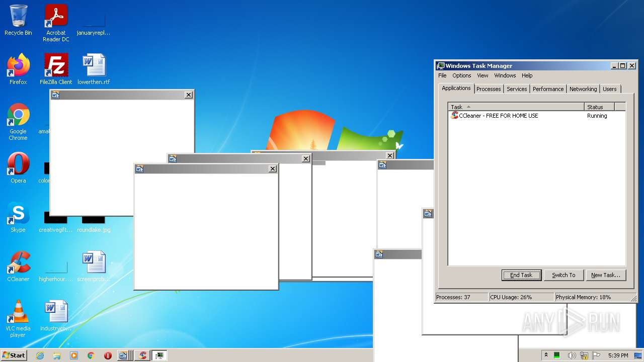Switch to the Performance tab
Screen dimensions: 644x362
548,89
